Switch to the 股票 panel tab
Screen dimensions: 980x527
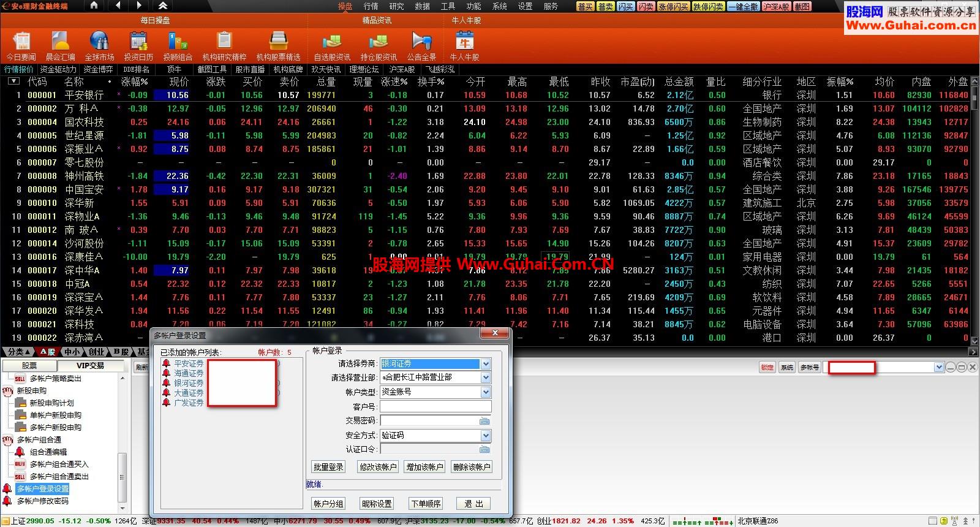click(x=29, y=365)
